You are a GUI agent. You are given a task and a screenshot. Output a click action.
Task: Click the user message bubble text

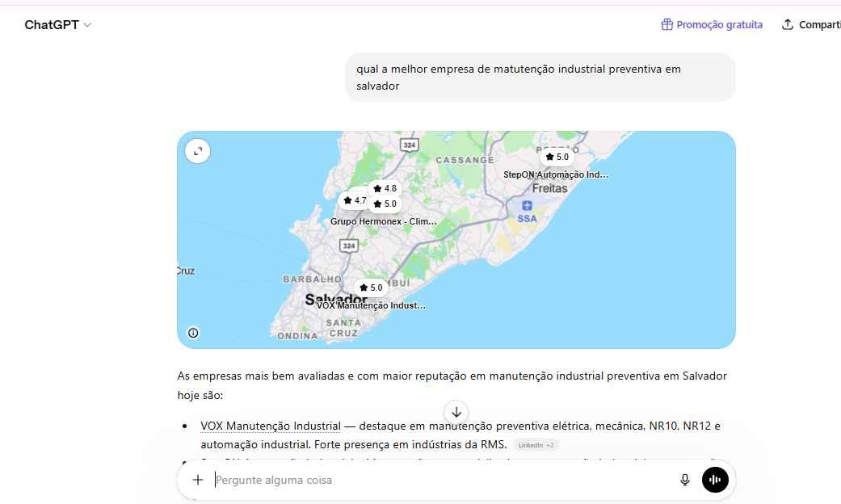point(519,78)
